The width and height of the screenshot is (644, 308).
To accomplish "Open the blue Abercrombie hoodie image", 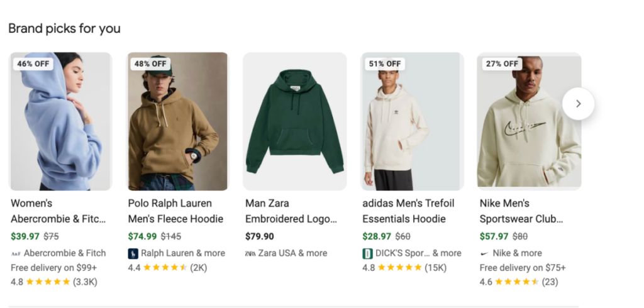I will tap(60, 121).
